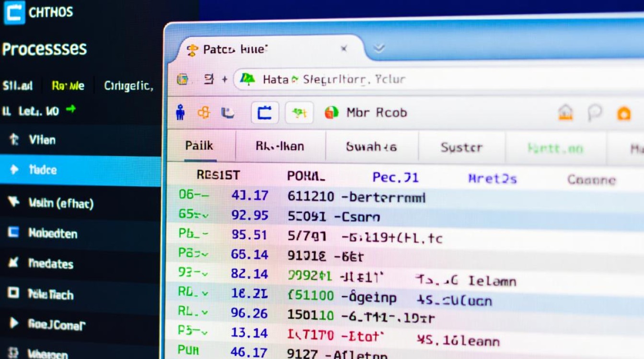
Task: Click the gray speech bubble icon
Action: (x=595, y=113)
